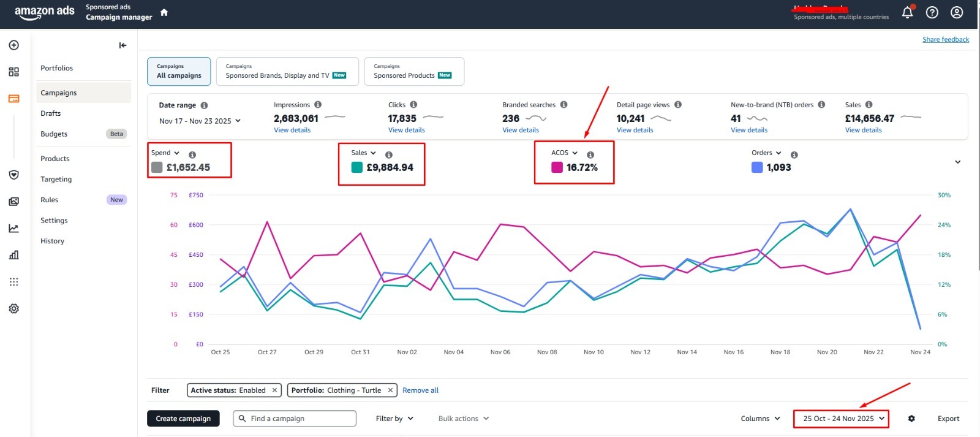The image size is (980, 437).
Task: Switch to Sponsored Products campaigns tab
Action: [x=414, y=72]
